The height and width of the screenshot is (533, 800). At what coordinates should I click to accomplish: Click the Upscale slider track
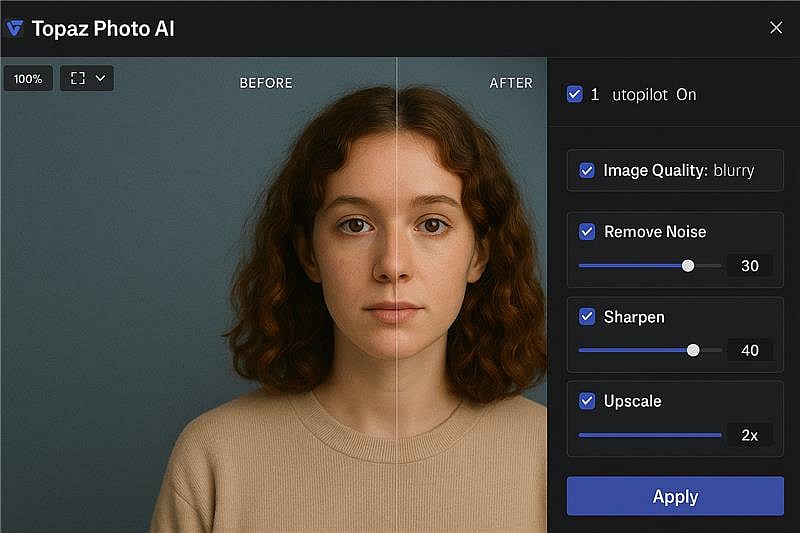coord(650,435)
